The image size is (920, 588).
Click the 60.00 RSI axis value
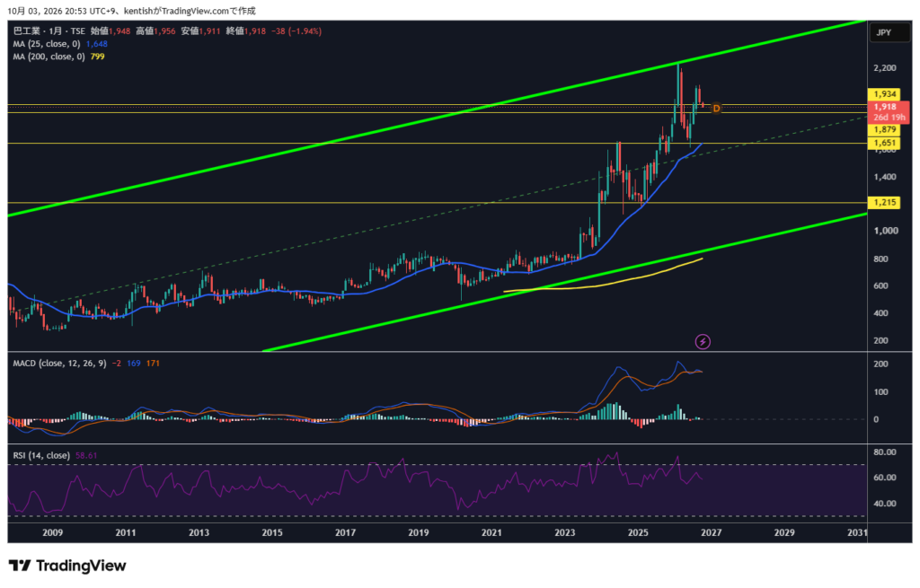[885, 478]
